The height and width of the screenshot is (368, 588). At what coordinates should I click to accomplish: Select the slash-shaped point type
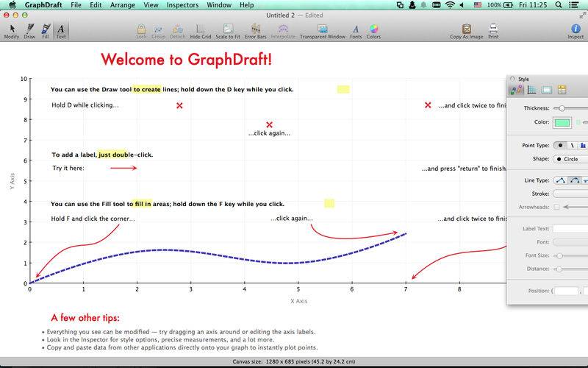(573, 145)
